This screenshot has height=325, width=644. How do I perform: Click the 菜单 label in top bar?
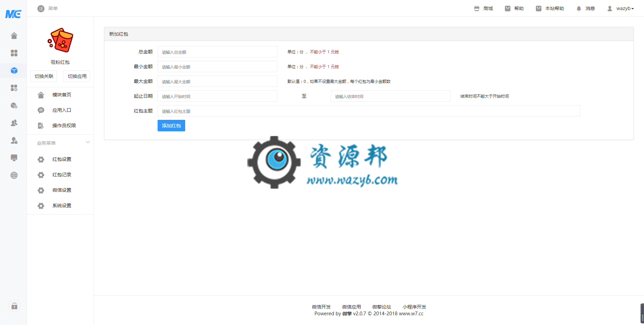click(53, 8)
